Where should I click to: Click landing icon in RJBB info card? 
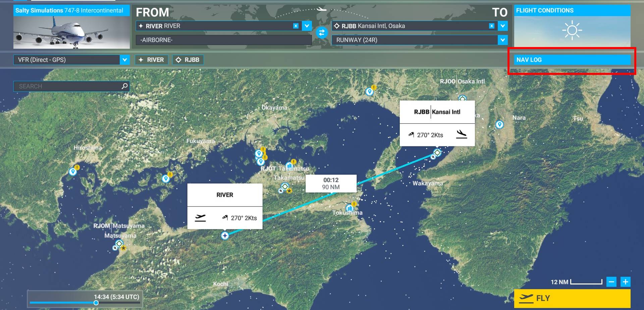pos(462,134)
